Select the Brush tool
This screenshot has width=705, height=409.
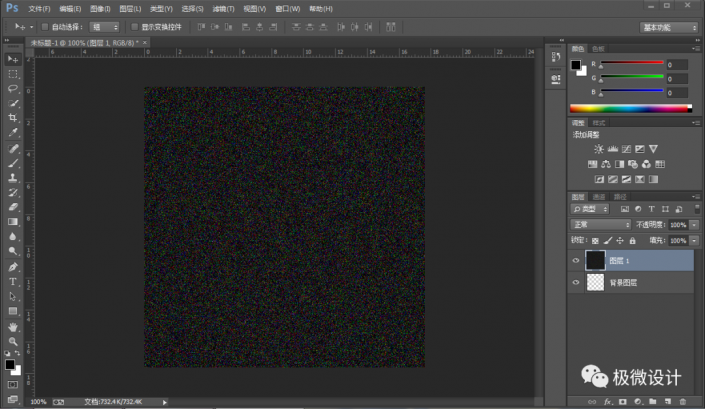(13, 162)
